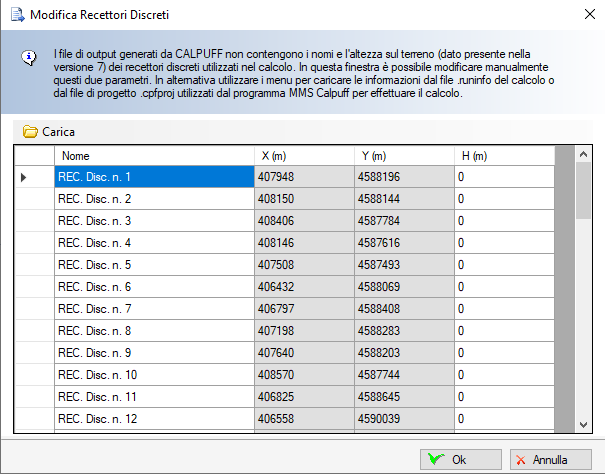Open the Carica menu with folder icon
This screenshot has height=474, width=605.
49,131
